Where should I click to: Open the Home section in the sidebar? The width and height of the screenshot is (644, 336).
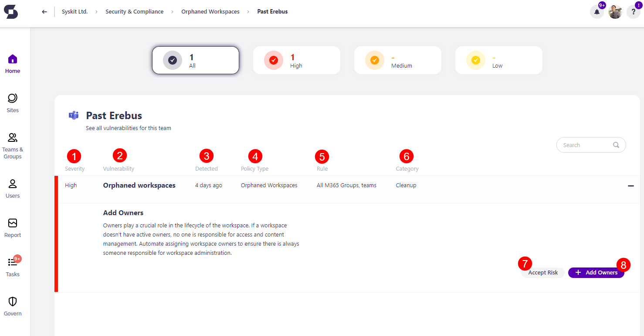point(12,63)
